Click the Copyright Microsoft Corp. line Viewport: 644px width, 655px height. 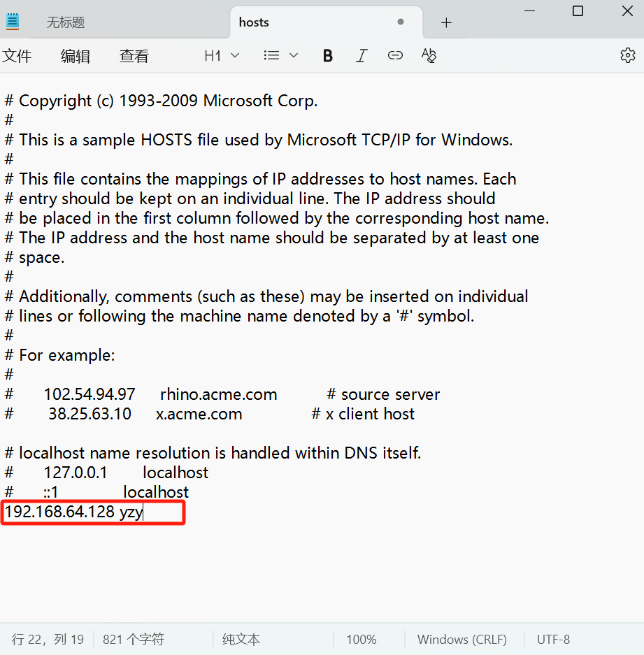(x=162, y=101)
